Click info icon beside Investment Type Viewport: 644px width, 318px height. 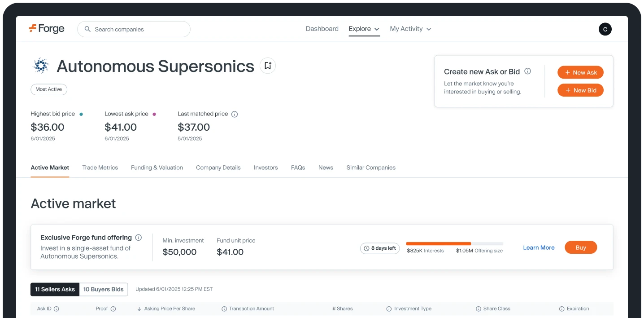(389, 309)
